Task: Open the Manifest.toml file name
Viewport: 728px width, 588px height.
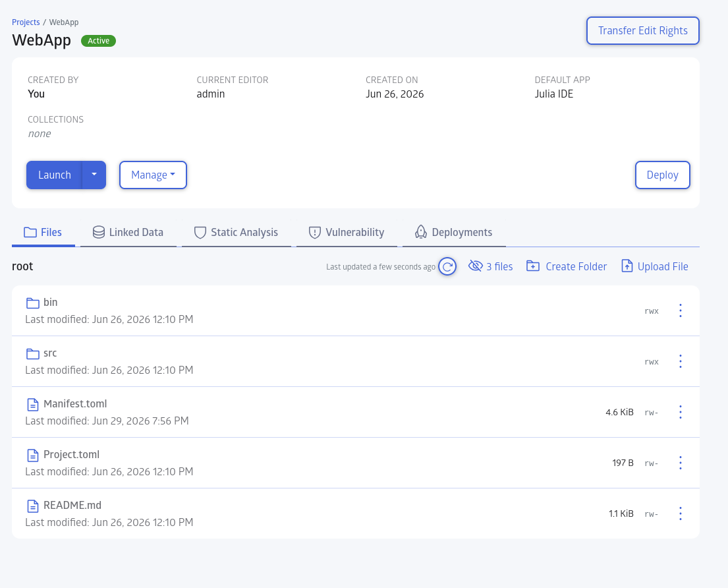Action: tap(75, 403)
